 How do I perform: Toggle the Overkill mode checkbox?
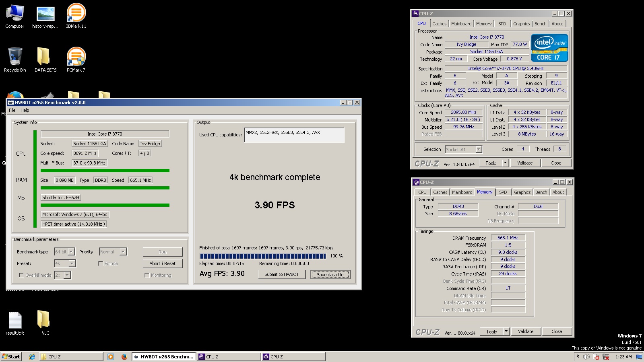tap(21, 275)
